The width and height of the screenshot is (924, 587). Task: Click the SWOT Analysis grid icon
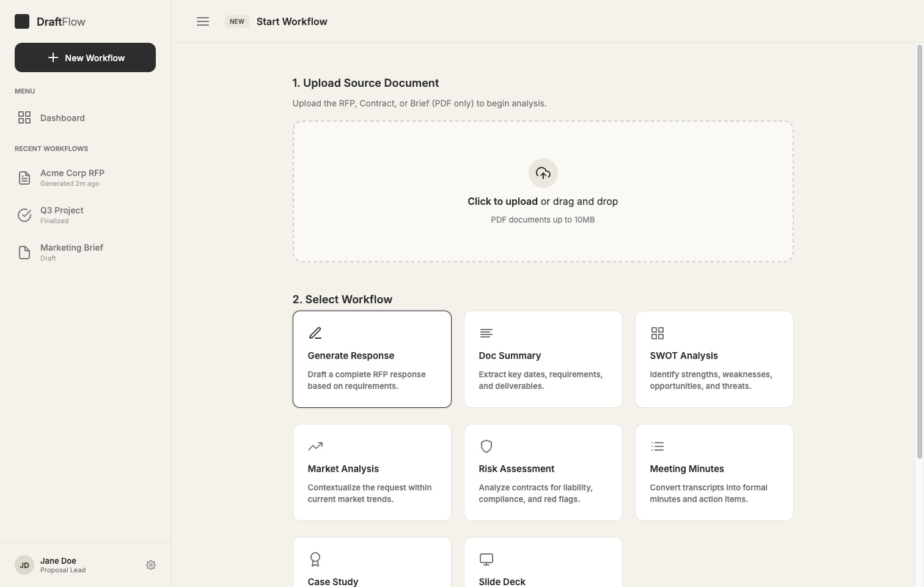coord(658,333)
